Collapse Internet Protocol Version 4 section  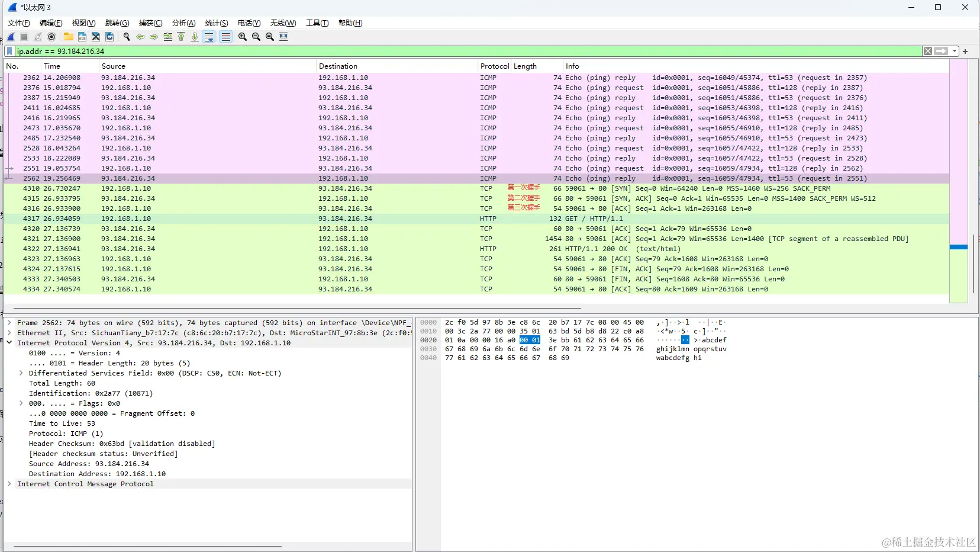click(9, 343)
